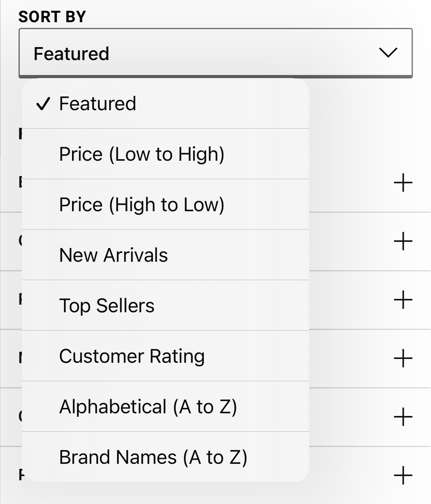Click the chevron arrow in the Featured box

click(x=388, y=52)
